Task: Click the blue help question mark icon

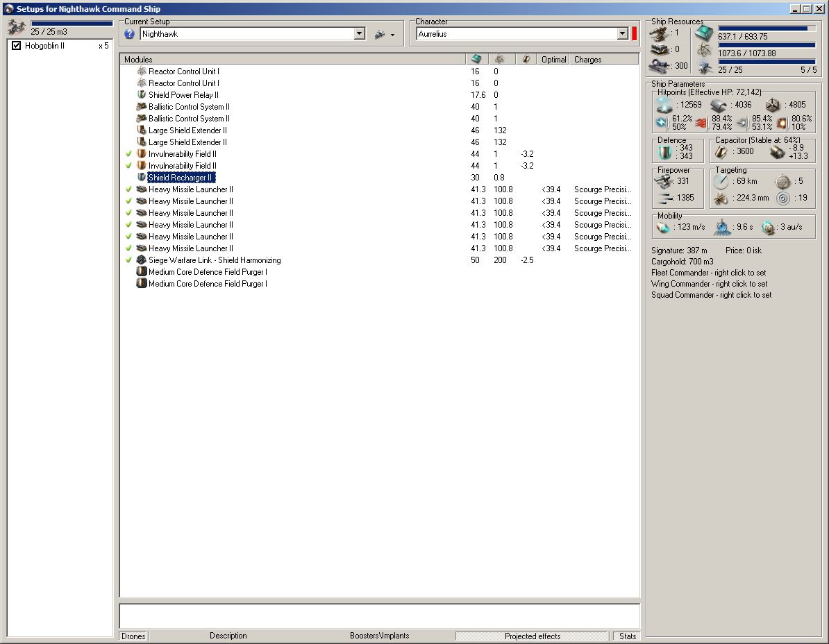Action: 129,34
